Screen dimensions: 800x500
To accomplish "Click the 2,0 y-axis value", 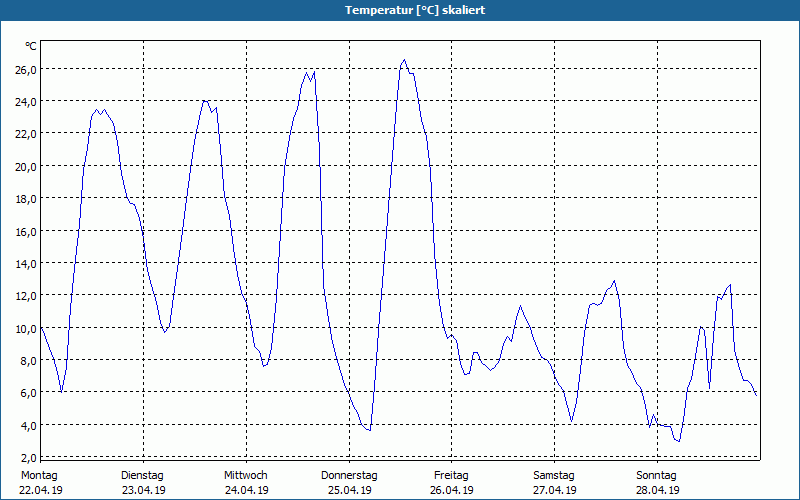I will click(x=29, y=458).
